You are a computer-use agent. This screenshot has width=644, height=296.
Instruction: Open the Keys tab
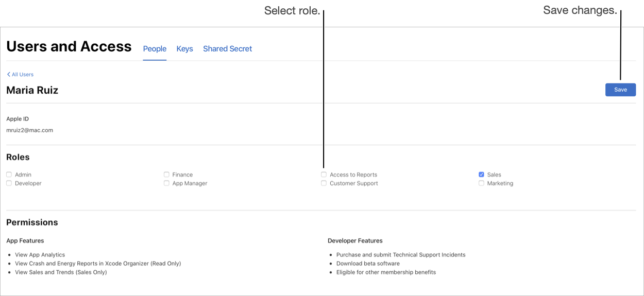(184, 49)
